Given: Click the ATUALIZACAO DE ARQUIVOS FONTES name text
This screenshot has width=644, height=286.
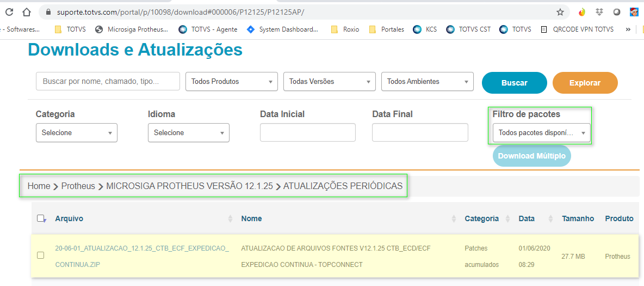Looking at the screenshot, I should 336,257.
